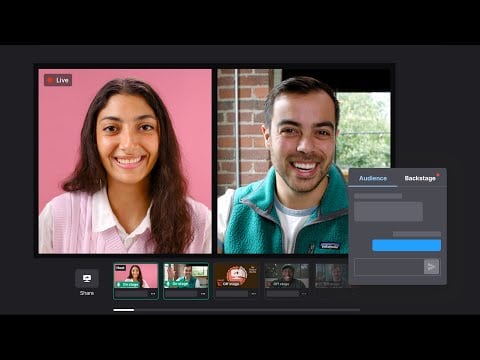The width and height of the screenshot is (480, 360).
Task: Open three-dot menu under cap-wearing man thumbnail
Action: tap(304, 294)
